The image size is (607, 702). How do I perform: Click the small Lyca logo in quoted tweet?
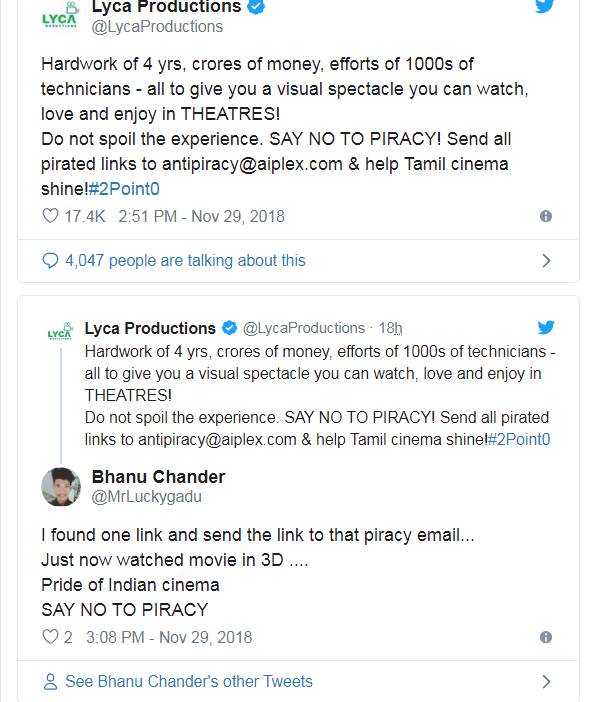pos(60,331)
